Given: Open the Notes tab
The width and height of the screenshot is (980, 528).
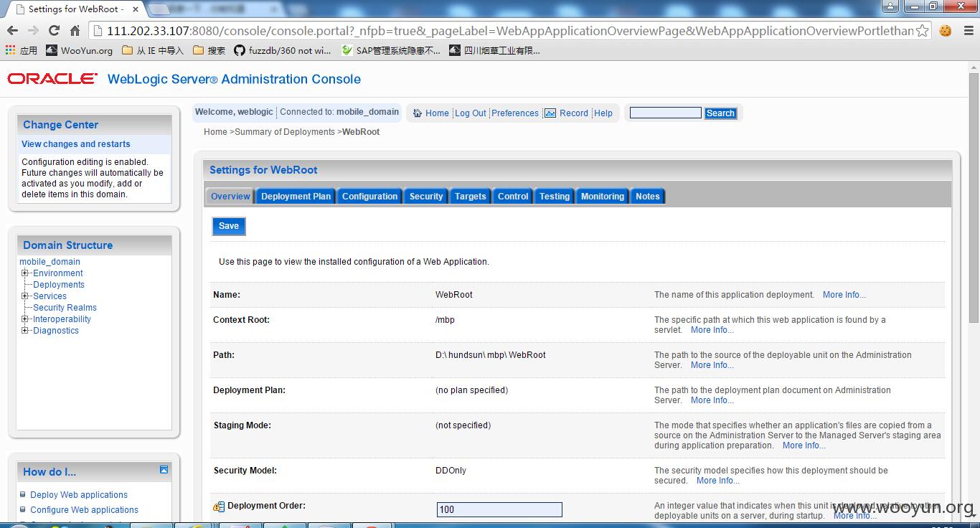Looking at the screenshot, I should (648, 197).
